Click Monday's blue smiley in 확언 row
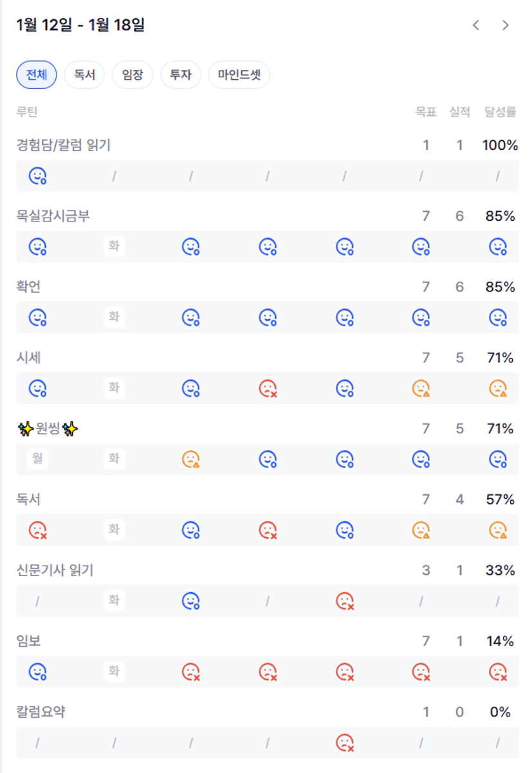 38,317
